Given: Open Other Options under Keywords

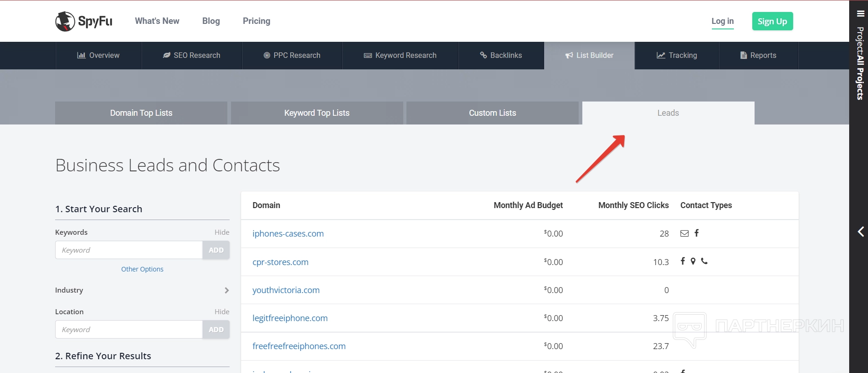Looking at the screenshot, I should point(142,269).
